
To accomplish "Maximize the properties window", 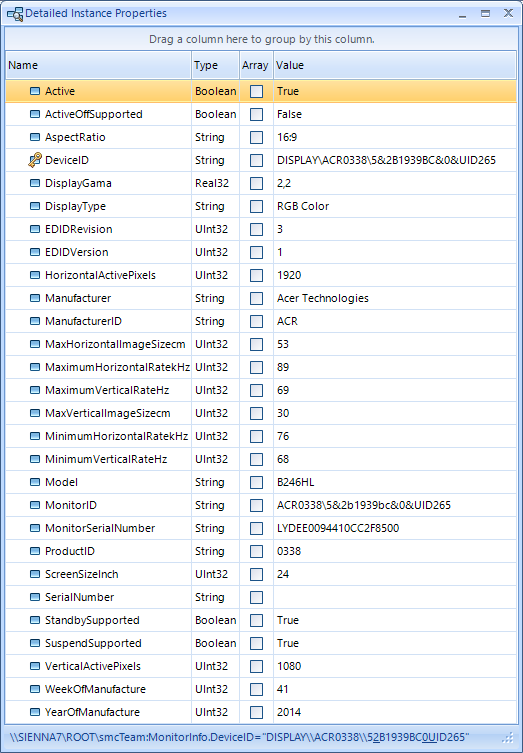I will click(486, 13).
